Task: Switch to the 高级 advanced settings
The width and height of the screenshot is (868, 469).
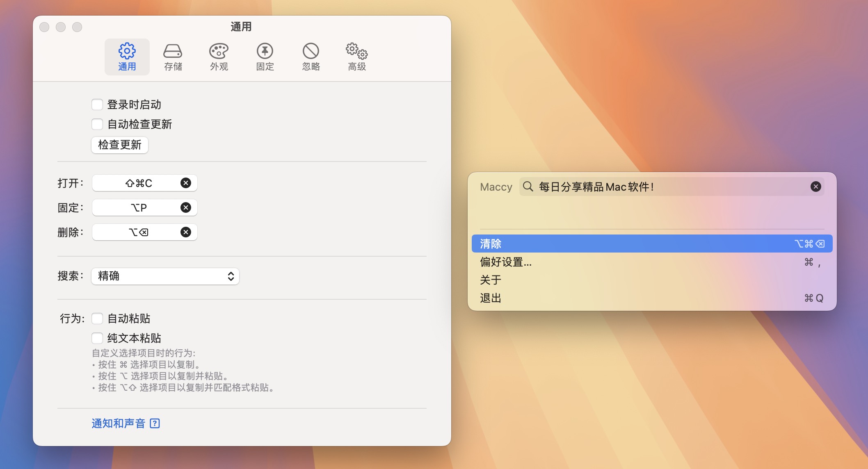Action: tap(356, 57)
